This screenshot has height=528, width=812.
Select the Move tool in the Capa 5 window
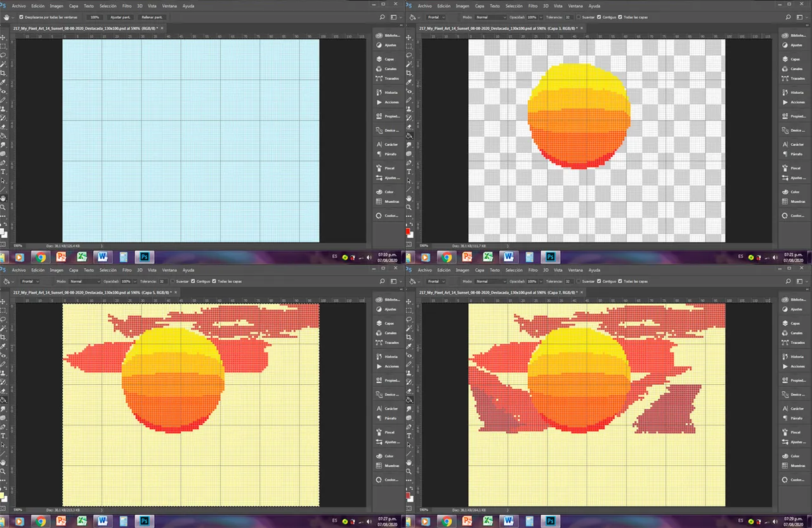(x=3, y=302)
